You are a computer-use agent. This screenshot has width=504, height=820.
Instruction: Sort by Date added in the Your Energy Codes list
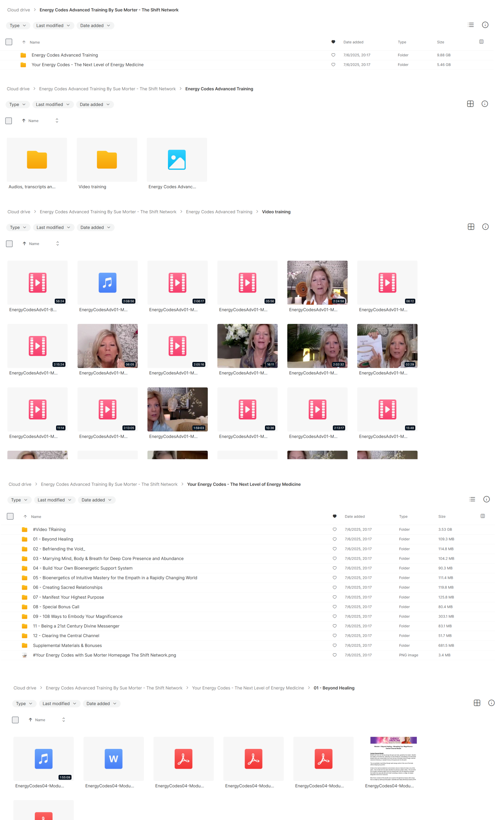pyautogui.click(x=355, y=516)
